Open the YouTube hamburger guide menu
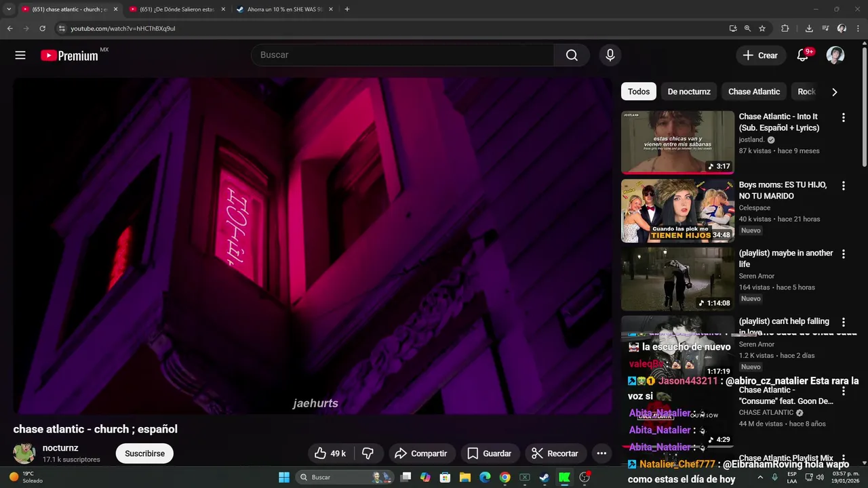868x488 pixels. 20,56
